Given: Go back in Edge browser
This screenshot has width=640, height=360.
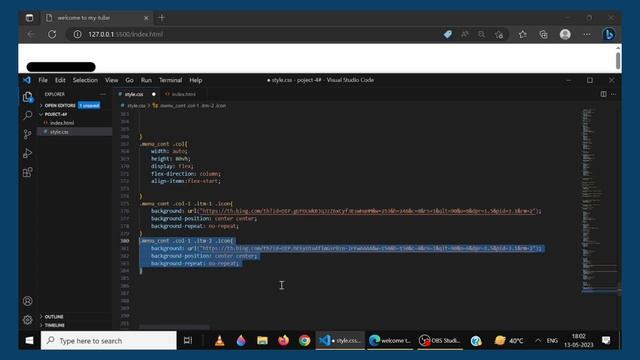Looking at the screenshot, I should tap(31, 34).
